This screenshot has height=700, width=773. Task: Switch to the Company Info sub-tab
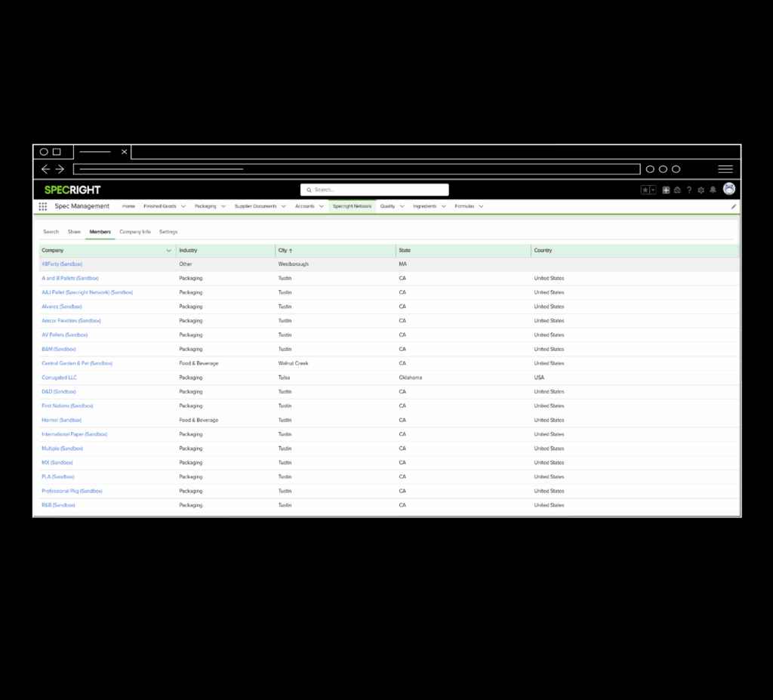click(x=135, y=232)
